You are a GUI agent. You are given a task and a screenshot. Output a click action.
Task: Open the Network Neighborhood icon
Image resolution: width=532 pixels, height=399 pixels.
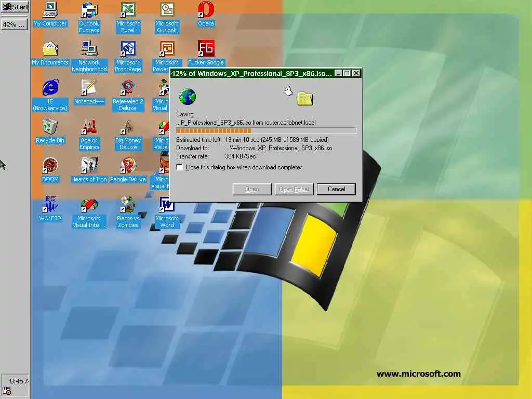point(89,57)
